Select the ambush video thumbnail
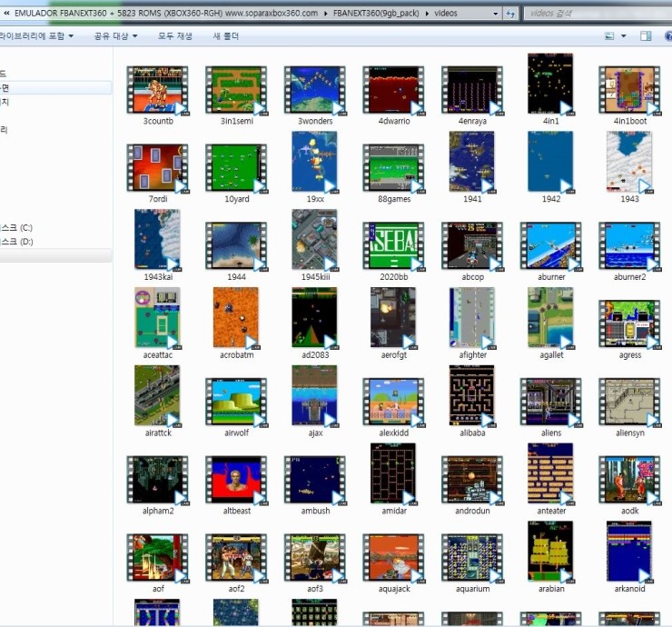 click(315, 481)
